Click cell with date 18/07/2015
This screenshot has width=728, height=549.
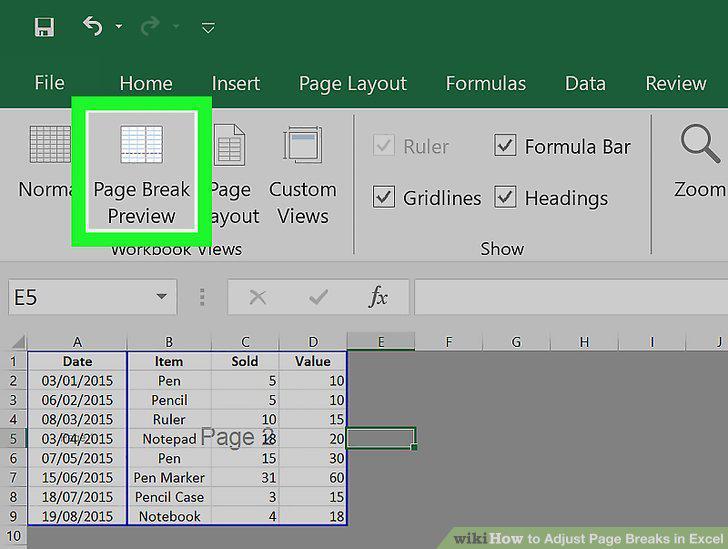77,497
